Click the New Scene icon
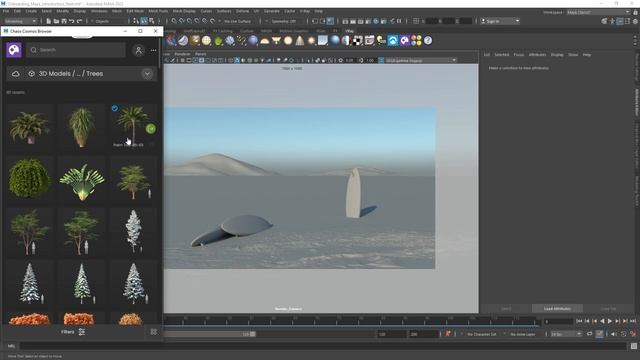 point(49,21)
